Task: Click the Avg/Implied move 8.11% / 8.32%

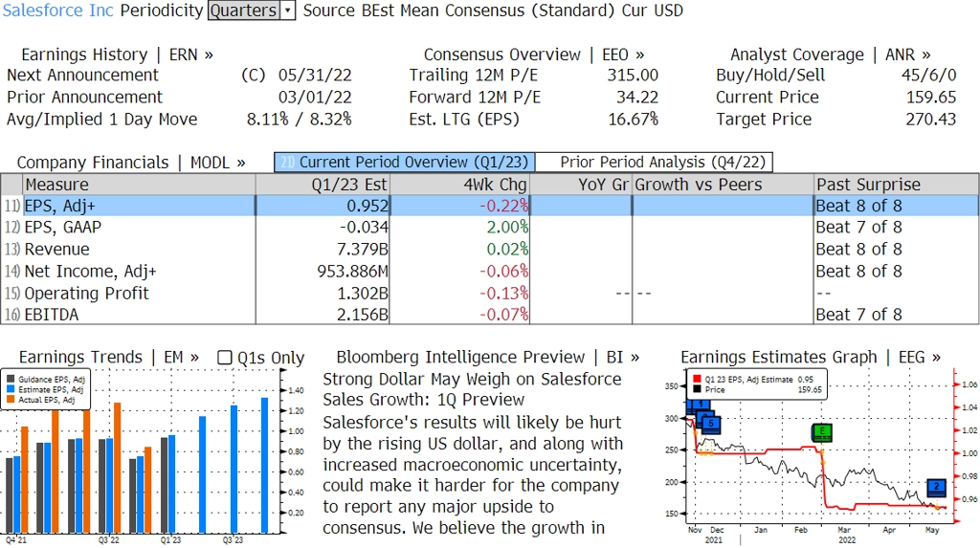Action: click(x=299, y=120)
